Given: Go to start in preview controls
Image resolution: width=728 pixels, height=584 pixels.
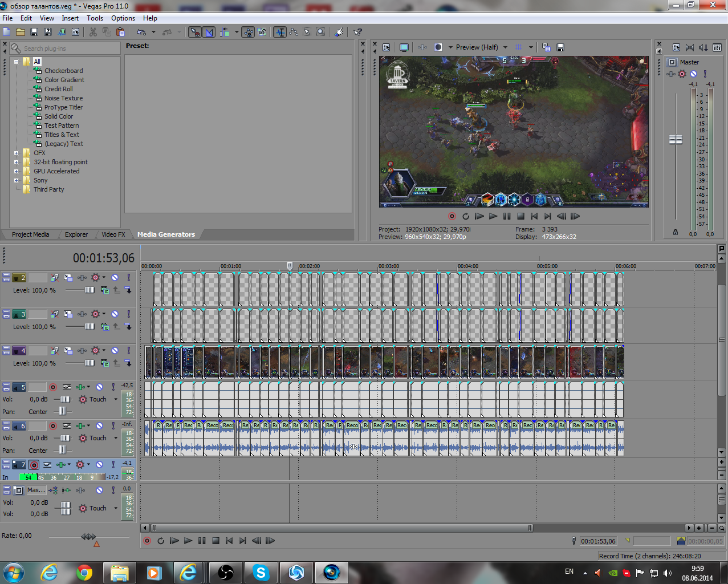Looking at the screenshot, I should coord(534,216).
